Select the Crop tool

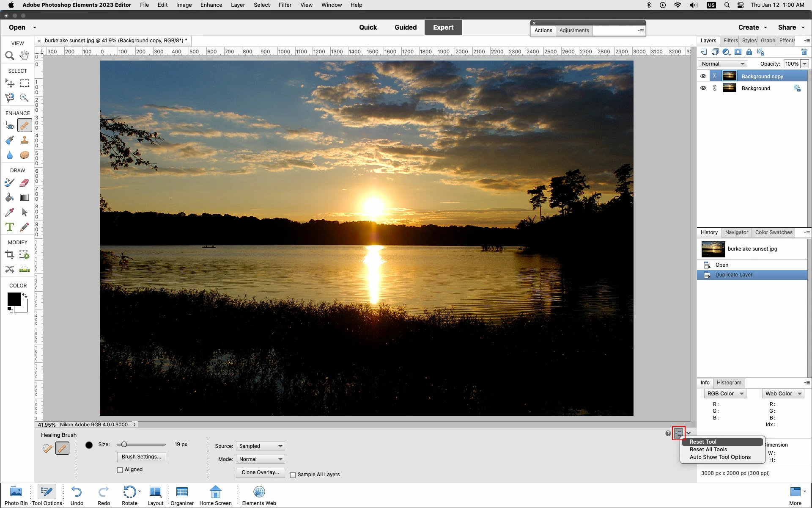pos(9,254)
